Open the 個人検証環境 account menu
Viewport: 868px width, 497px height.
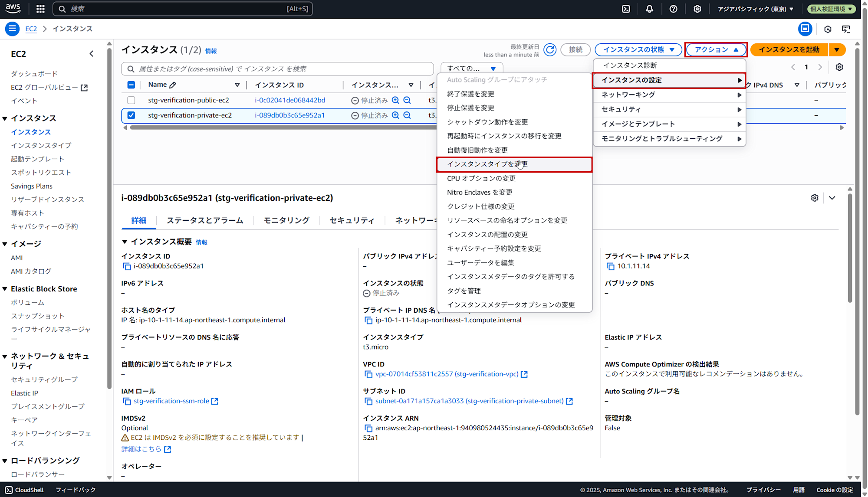point(831,9)
